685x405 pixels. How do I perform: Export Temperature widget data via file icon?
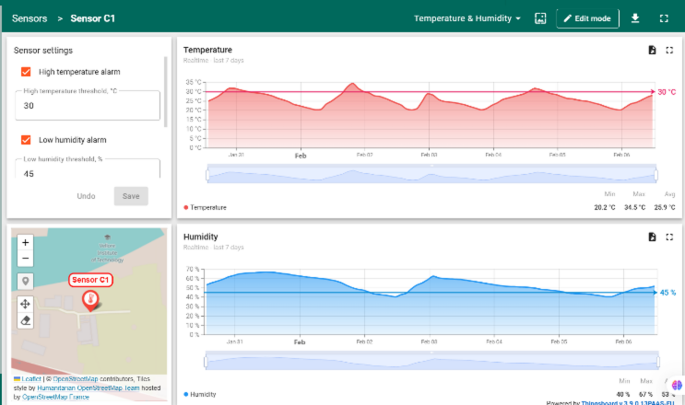pos(652,50)
